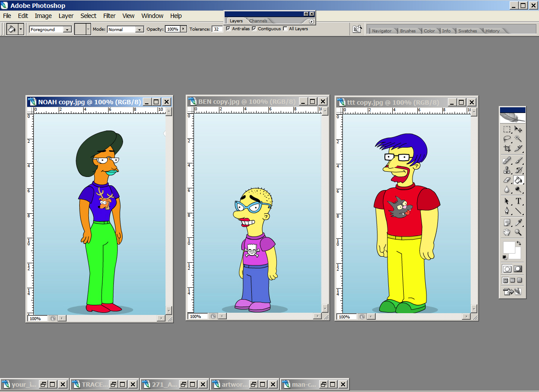Uncheck the Anti-alias checkbox

[x=228, y=29]
